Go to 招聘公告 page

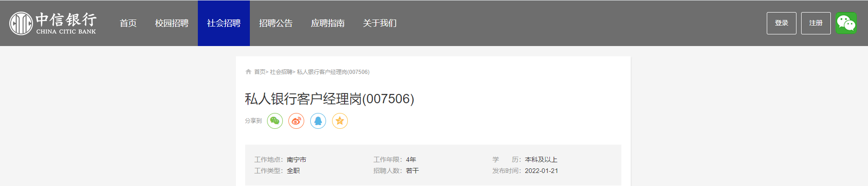pos(276,23)
